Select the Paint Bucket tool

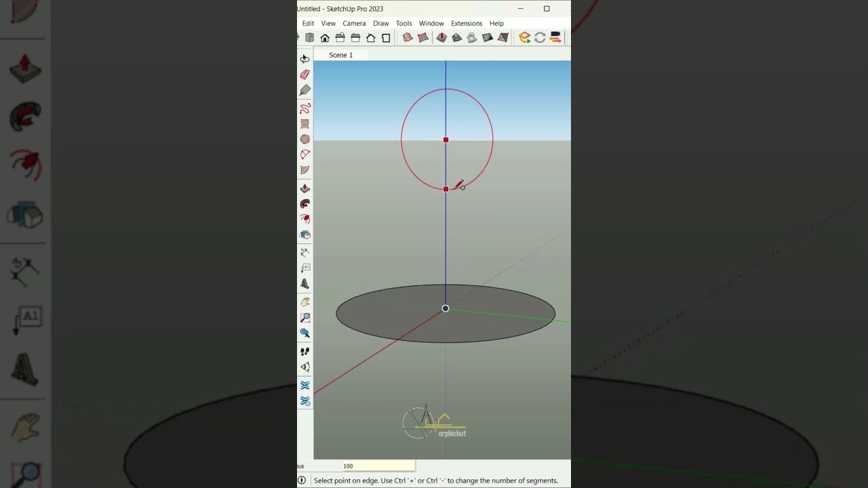[304, 90]
